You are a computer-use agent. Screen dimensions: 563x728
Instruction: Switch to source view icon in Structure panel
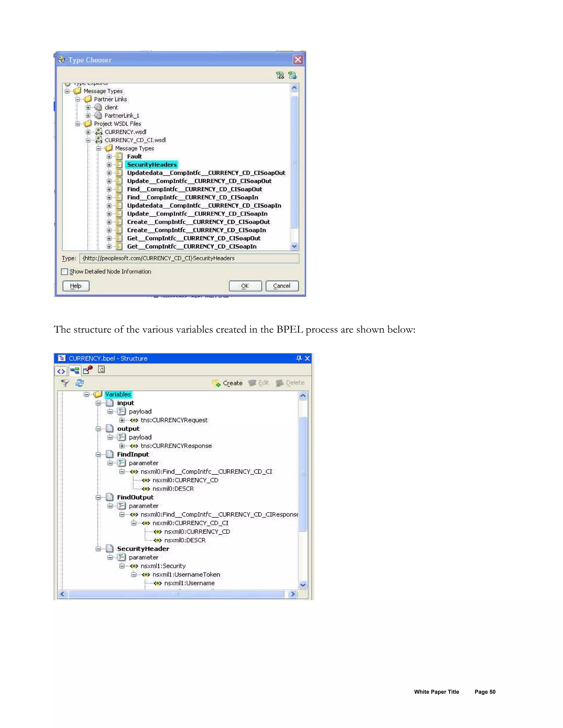(61, 371)
